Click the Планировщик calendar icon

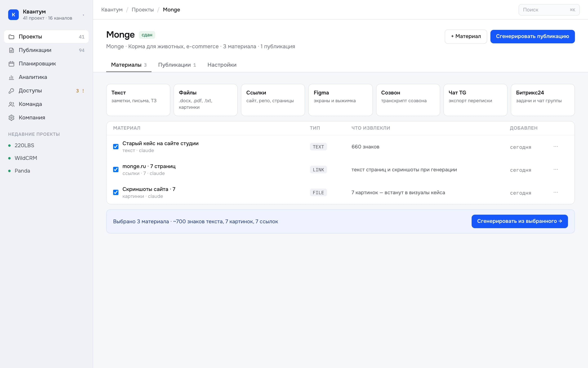tap(11, 64)
